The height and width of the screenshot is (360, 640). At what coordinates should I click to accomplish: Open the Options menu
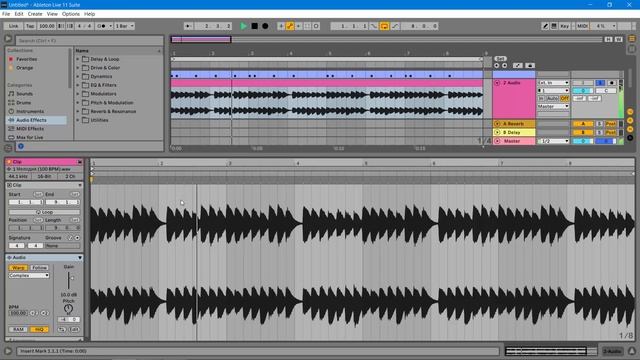[71, 14]
